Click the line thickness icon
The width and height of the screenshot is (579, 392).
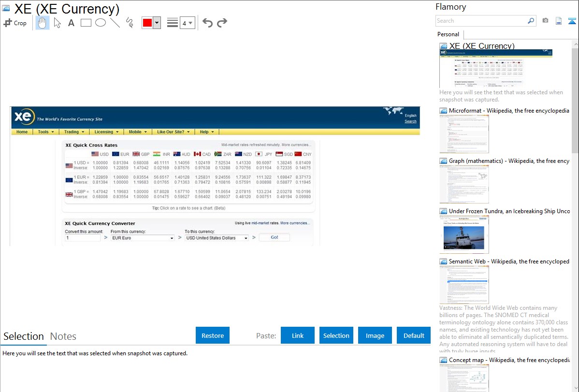(x=173, y=23)
